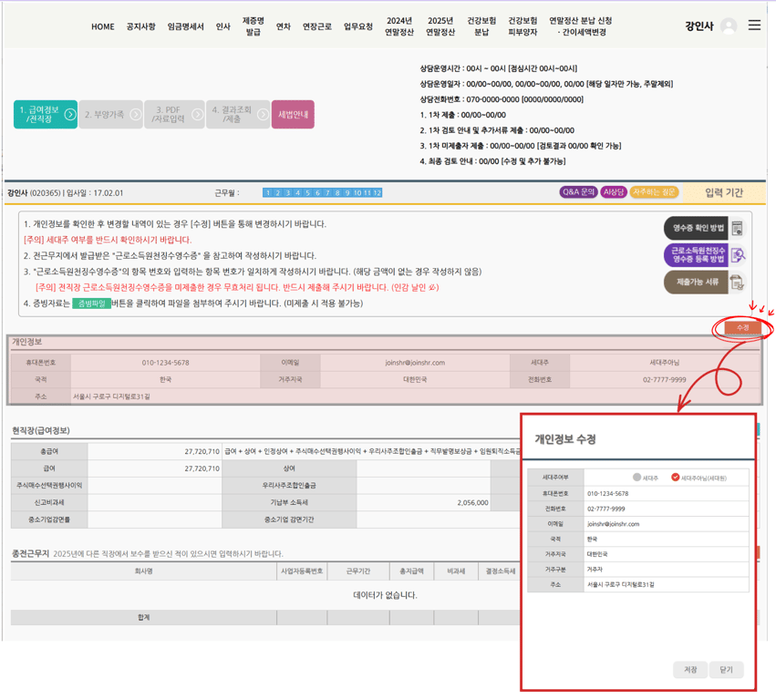Viewport: 776px width, 700px height.
Task: Open the 건강보험 피부양자 menu
Action: (523, 26)
